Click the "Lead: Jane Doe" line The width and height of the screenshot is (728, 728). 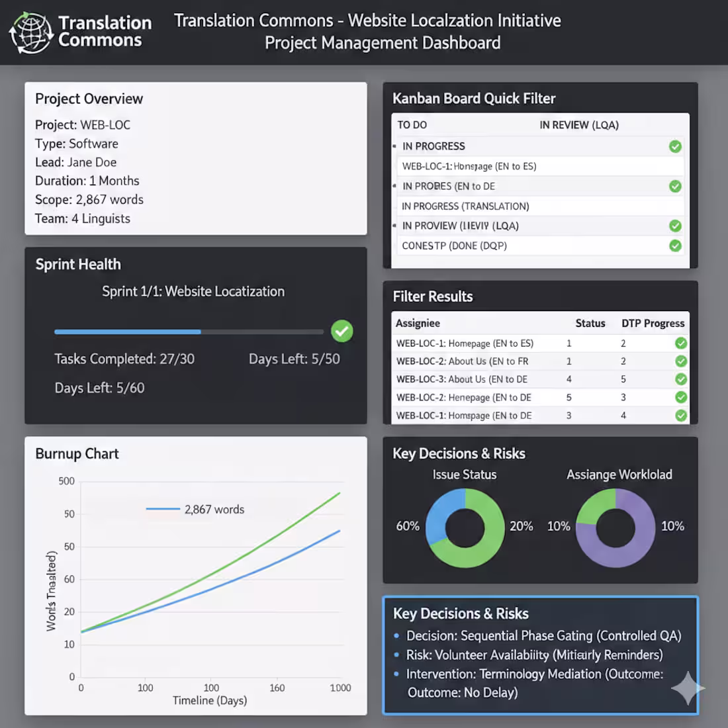(x=75, y=162)
